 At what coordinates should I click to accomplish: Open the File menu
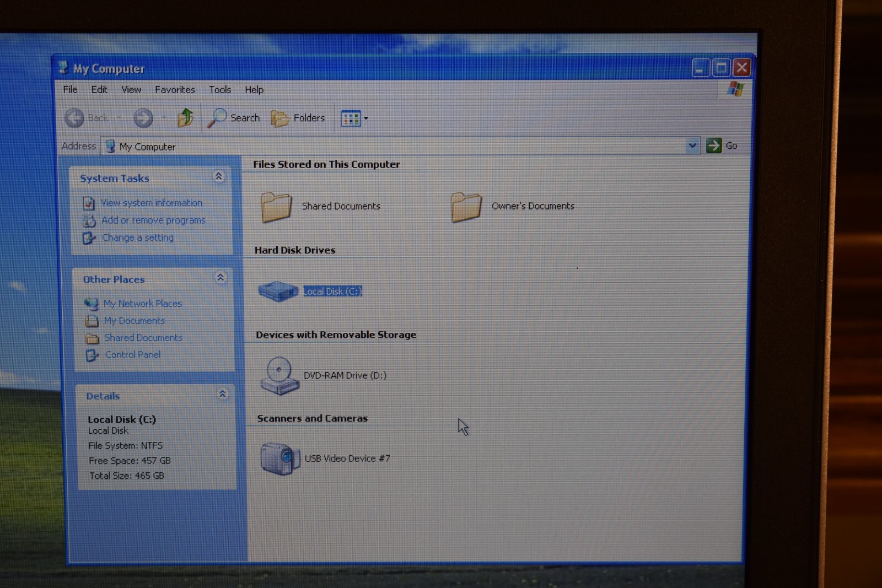click(x=70, y=89)
